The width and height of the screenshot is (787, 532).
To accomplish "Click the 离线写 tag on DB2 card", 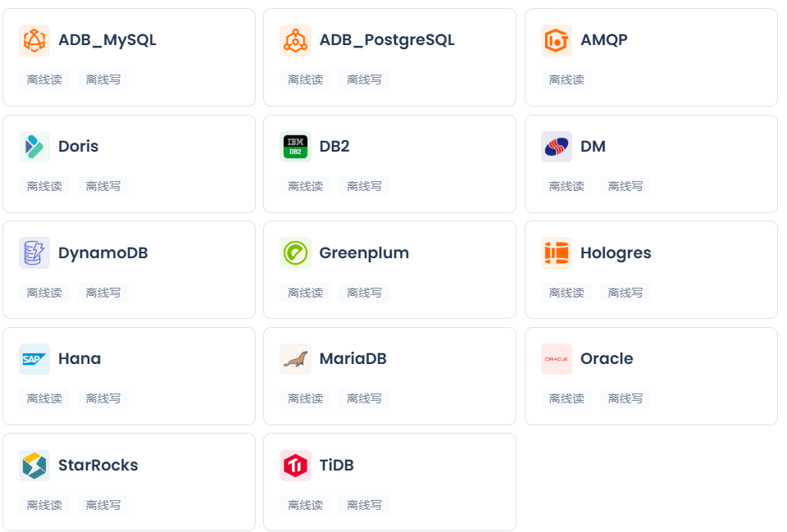I will coord(364,186).
